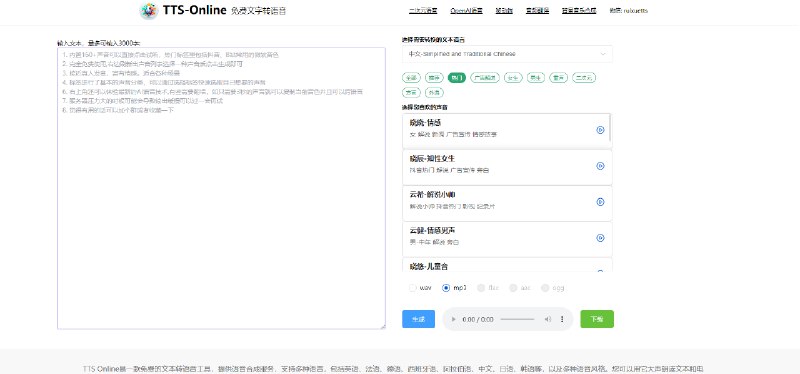Choose the 晓悠-儿童音 voice card
The image size is (800, 374).
pyautogui.click(x=507, y=265)
